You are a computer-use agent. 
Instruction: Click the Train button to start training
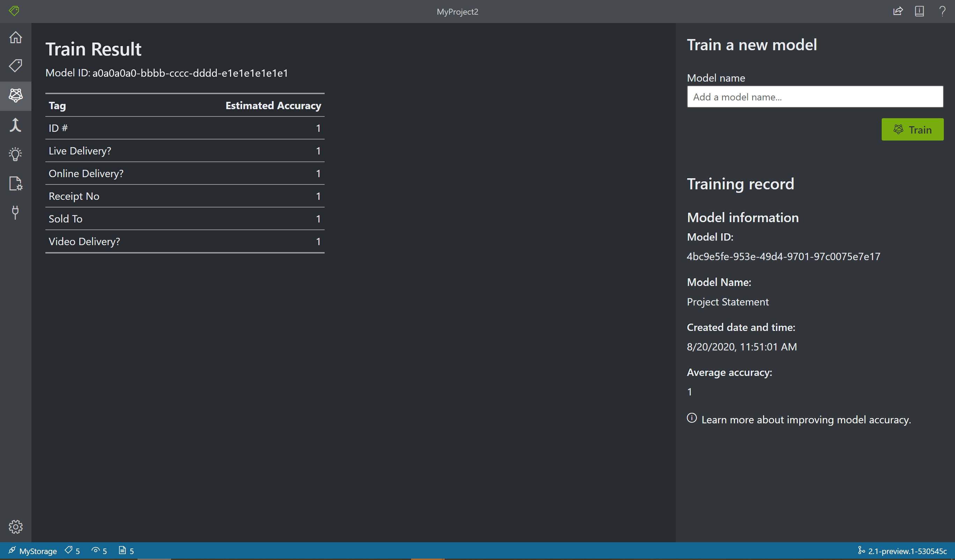pyautogui.click(x=913, y=129)
